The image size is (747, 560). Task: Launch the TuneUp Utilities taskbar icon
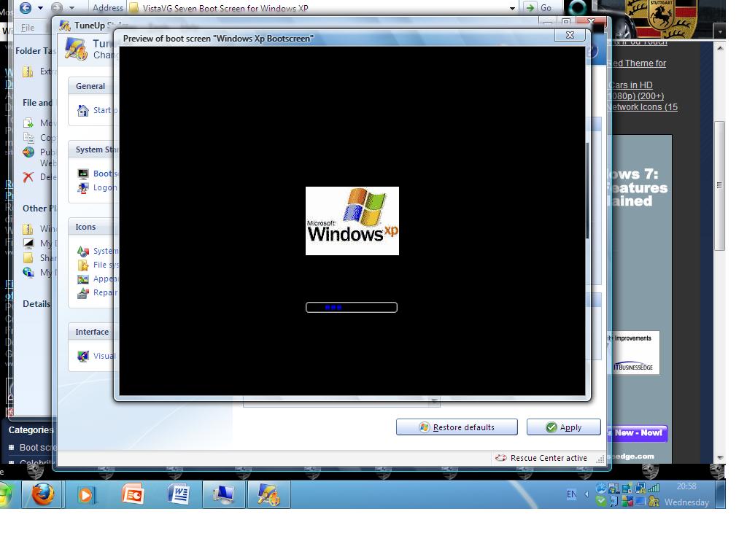[268, 494]
